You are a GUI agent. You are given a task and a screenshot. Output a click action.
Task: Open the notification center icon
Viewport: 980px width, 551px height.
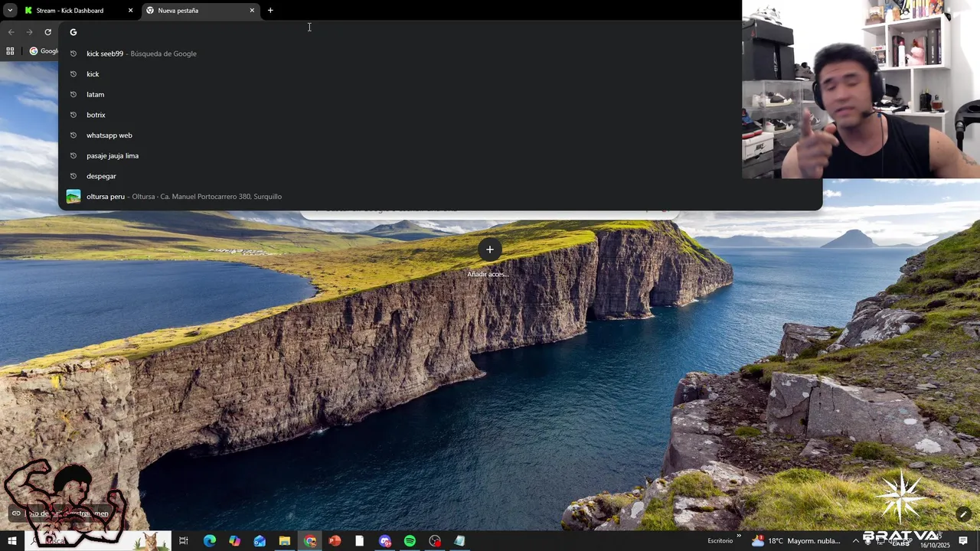point(963,541)
